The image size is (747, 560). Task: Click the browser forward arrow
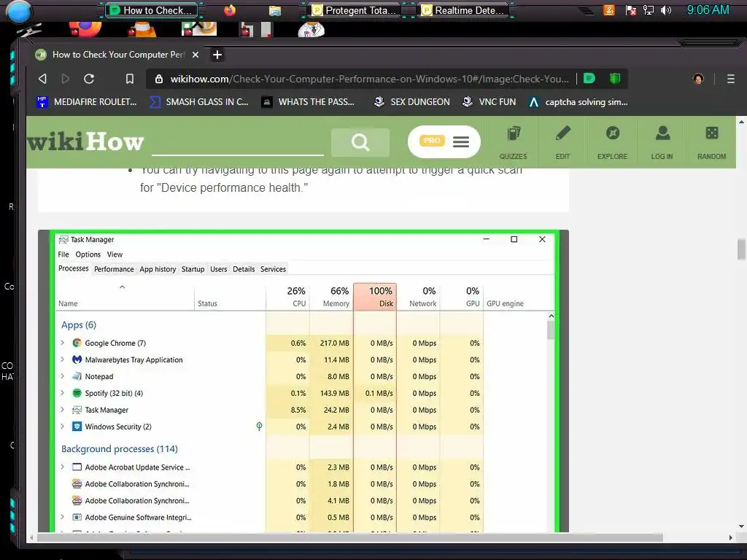[65, 79]
